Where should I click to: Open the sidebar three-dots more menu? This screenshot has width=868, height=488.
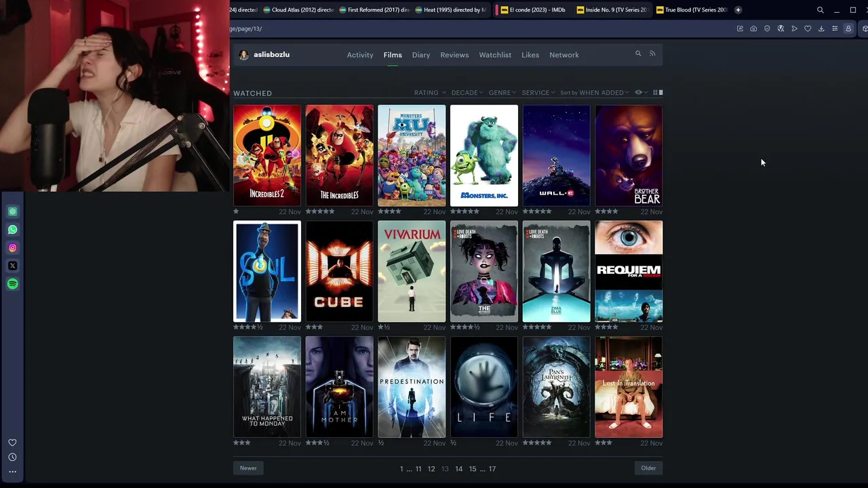click(12, 472)
